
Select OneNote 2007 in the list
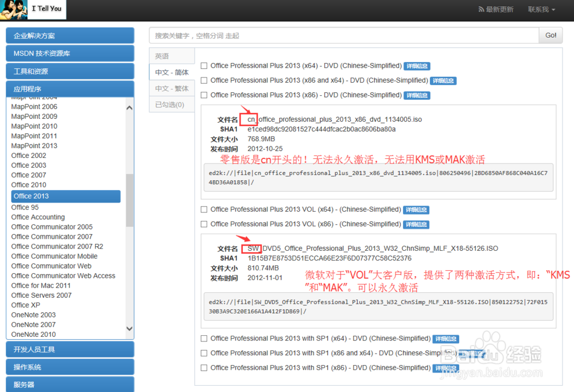coord(33,325)
